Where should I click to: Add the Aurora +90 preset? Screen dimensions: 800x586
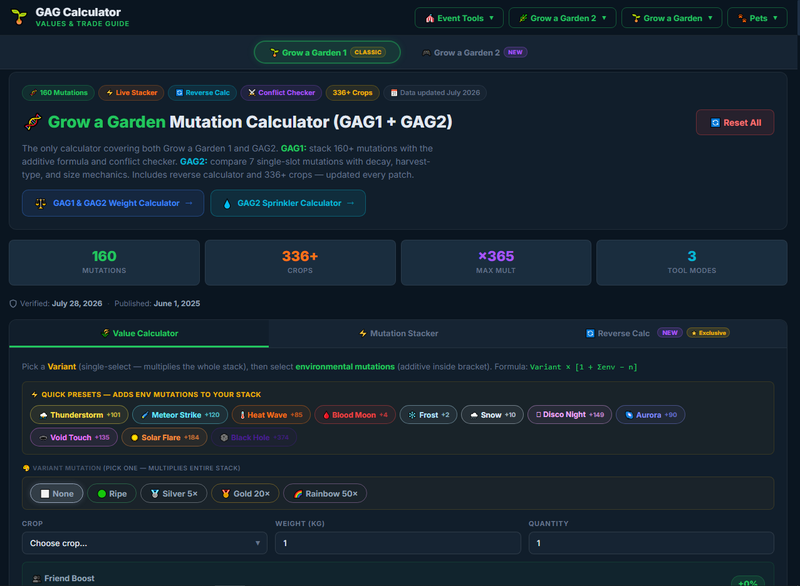651,415
